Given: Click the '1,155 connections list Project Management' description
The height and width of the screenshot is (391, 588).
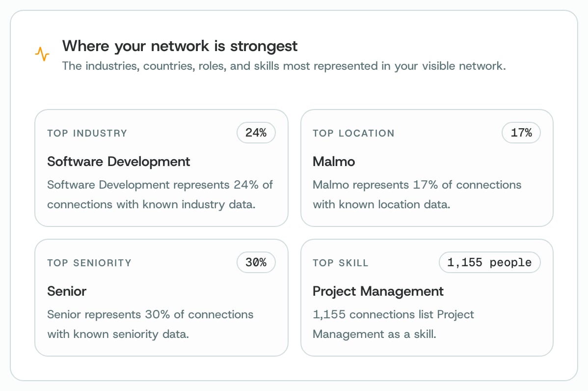Looking at the screenshot, I should (x=393, y=324).
